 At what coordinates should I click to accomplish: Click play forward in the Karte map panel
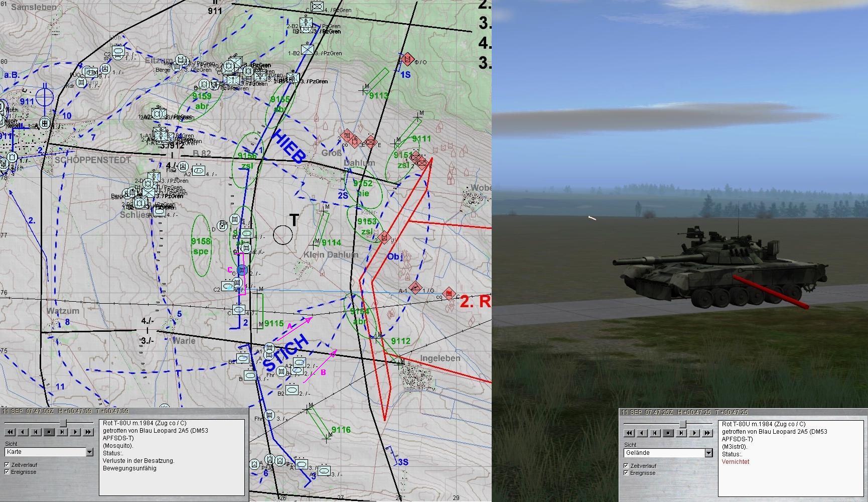pyautogui.click(x=75, y=432)
